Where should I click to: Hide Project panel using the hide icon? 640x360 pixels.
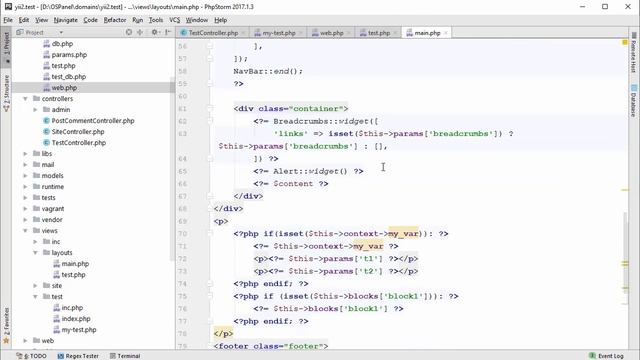(168, 32)
